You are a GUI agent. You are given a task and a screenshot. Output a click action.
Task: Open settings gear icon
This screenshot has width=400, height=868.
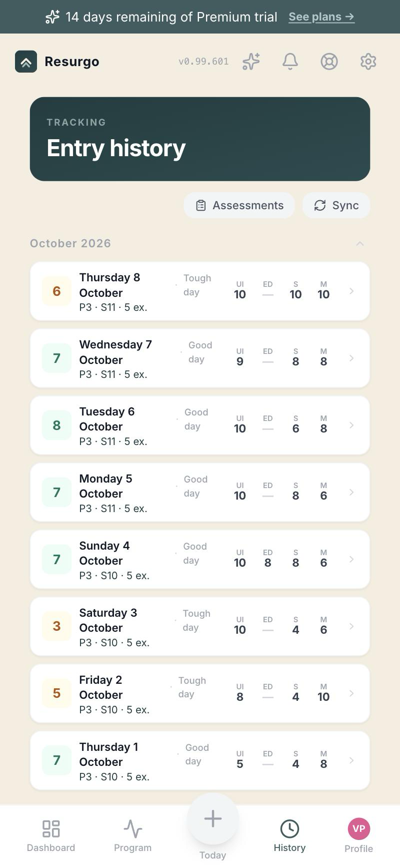[368, 62]
